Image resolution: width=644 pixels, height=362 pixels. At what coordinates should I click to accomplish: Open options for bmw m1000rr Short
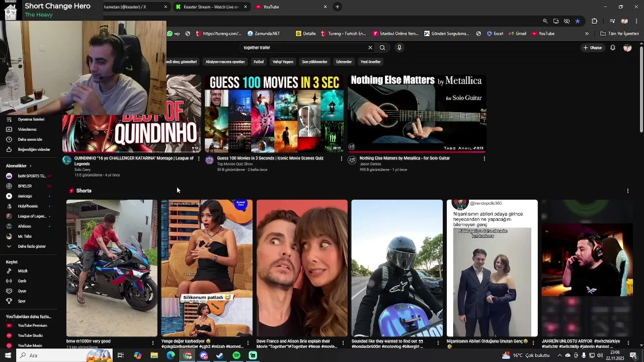pyautogui.click(x=153, y=342)
